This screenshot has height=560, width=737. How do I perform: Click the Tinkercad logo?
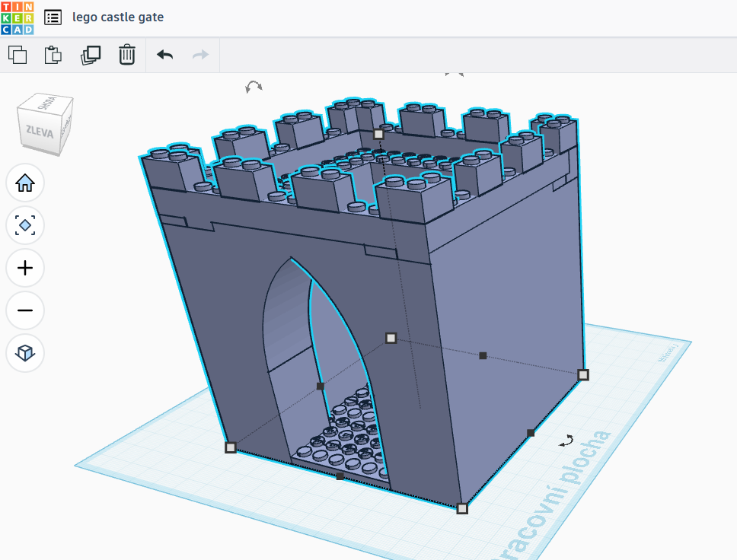[x=18, y=17]
